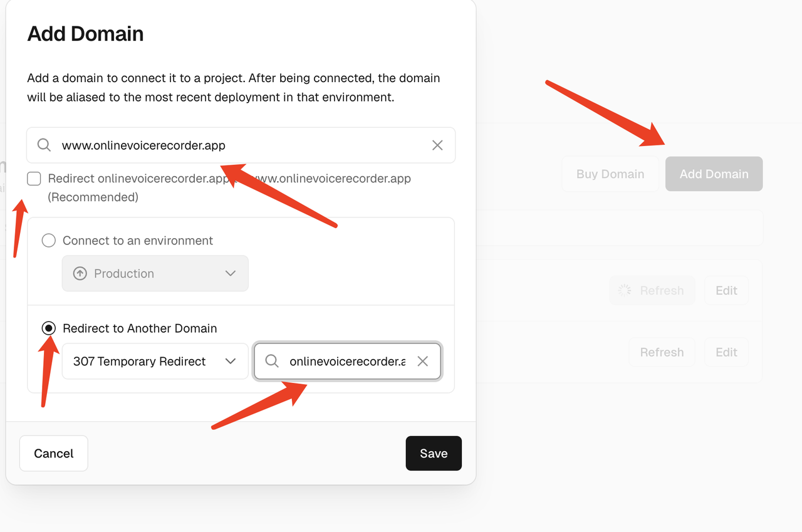
Task: Enable the recommended redirect checkbox
Action: [34, 179]
